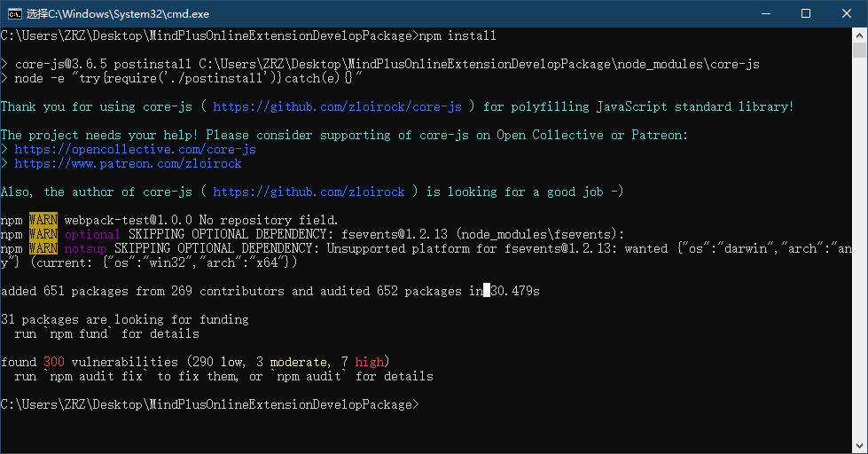Click the empty scrollbar track below thumb
Viewport: 868px width, 454px height.
[x=860, y=248]
